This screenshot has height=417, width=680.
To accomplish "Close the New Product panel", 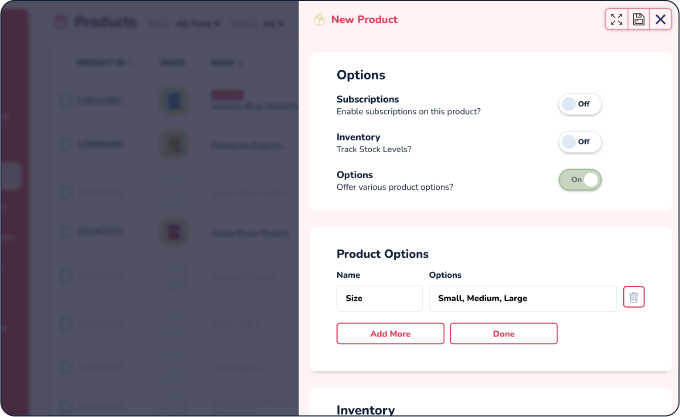I will pyautogui.click(x=660, y=20).
